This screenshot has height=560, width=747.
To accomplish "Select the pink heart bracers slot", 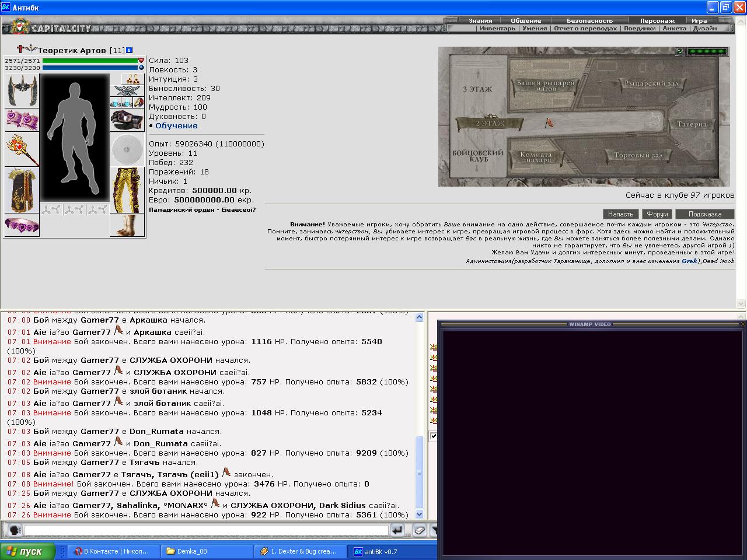I will [x=22, y=120].
